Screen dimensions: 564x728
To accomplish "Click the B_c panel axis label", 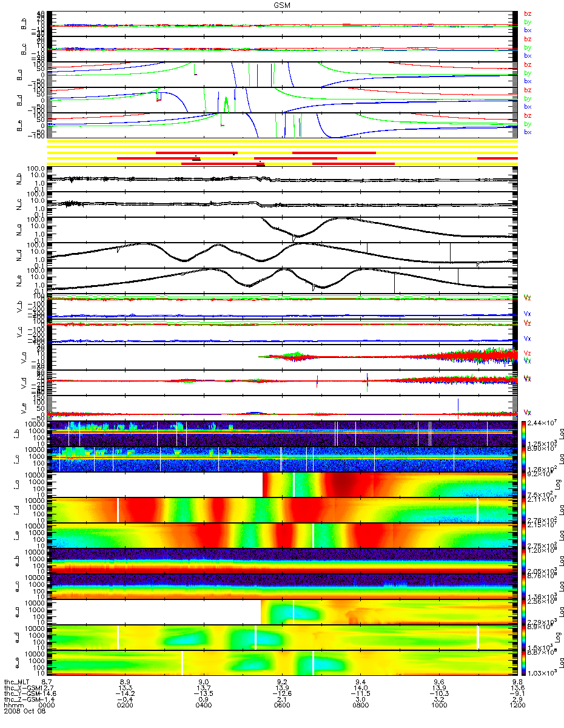I will pyautogui.click(x=25, y=49).
